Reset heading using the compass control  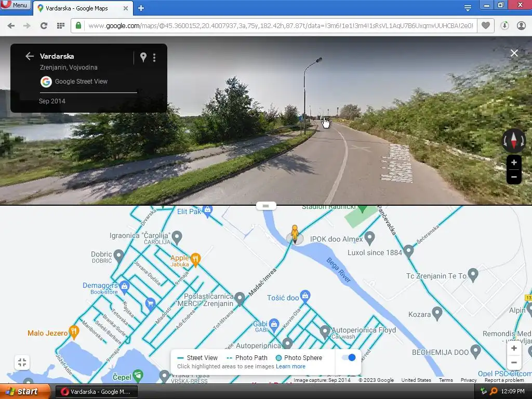tap(514, 140)
